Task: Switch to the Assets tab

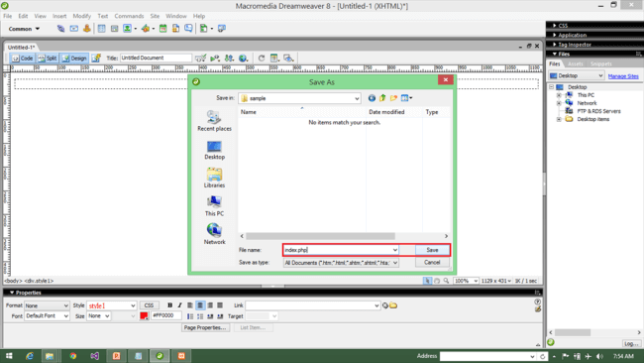Action: [576, 64]
